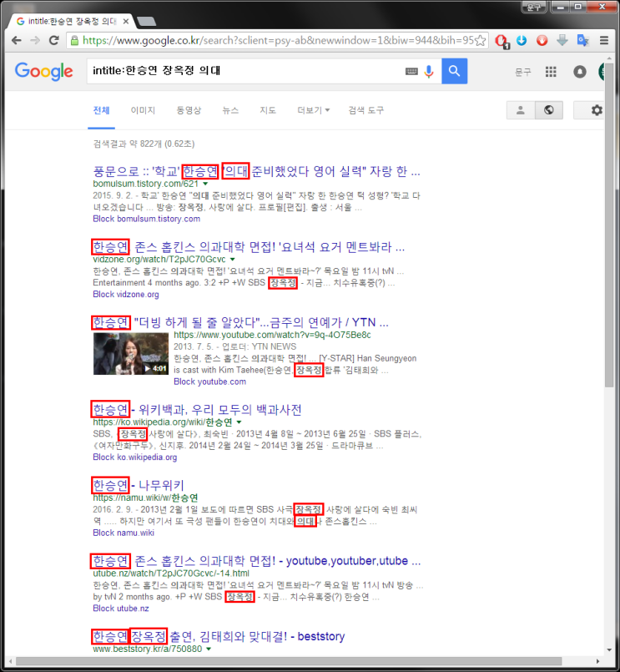This screenshot has width=620, height=672.
Task: Click Block ko.wikipedia.org link
Action: tap(135, 457)
